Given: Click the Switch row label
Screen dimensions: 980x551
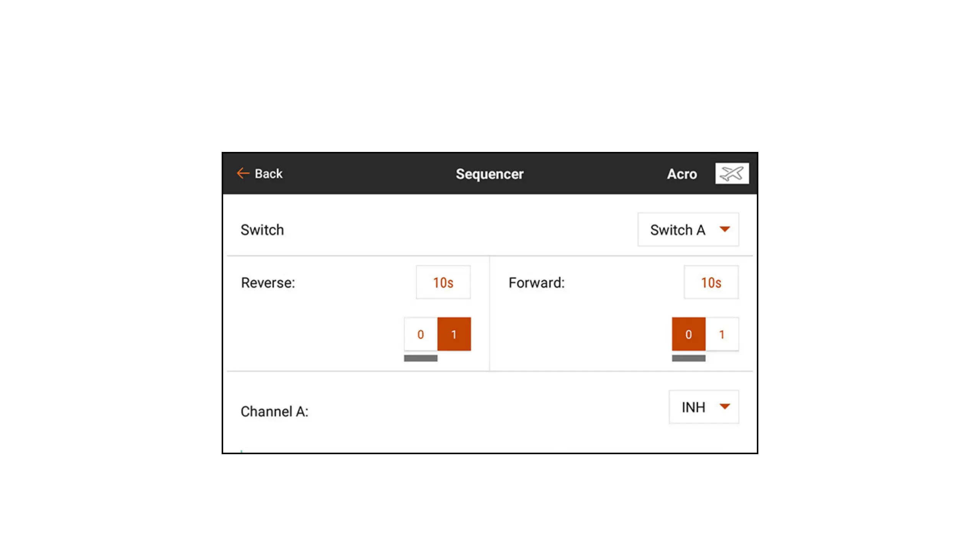Looking at the screenshot, I should tap(262, 230).
